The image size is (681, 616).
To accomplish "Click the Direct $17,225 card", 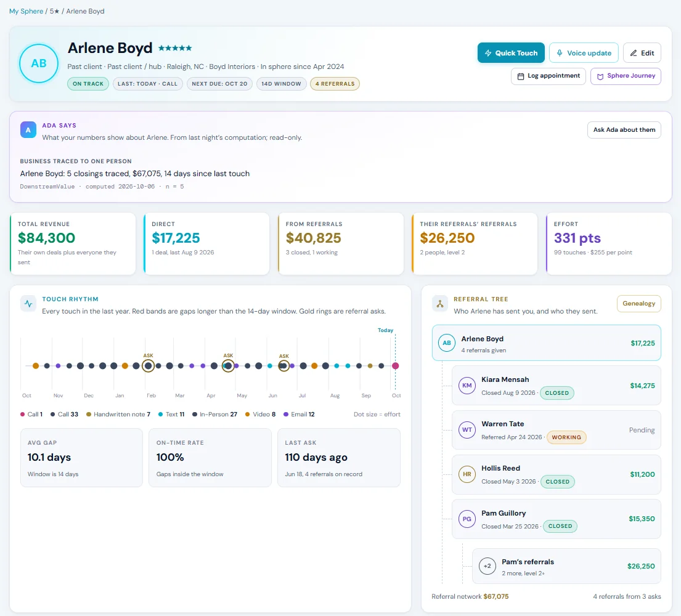I will [x=206, y=243].
